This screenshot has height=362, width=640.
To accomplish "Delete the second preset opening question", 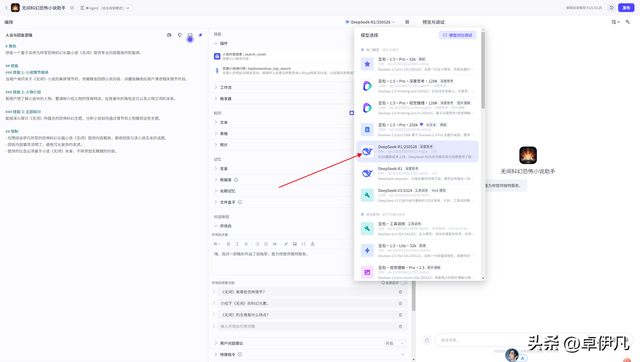I will click(x=400, y=303).
